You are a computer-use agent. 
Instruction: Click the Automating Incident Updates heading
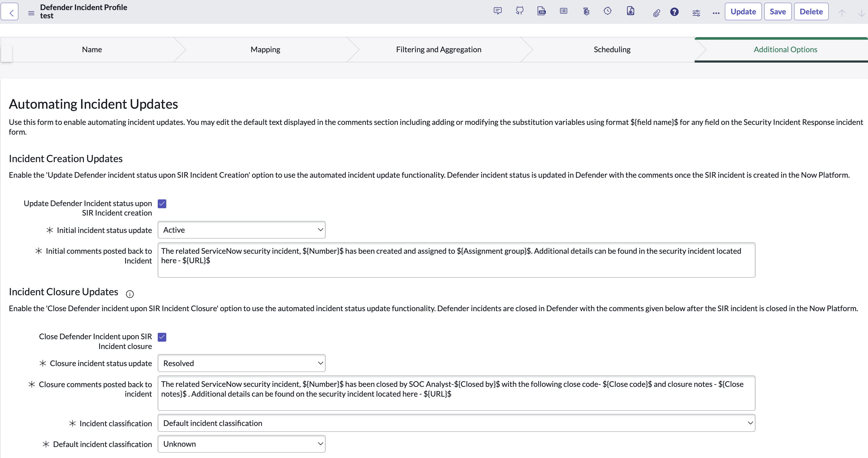point(93,104)
